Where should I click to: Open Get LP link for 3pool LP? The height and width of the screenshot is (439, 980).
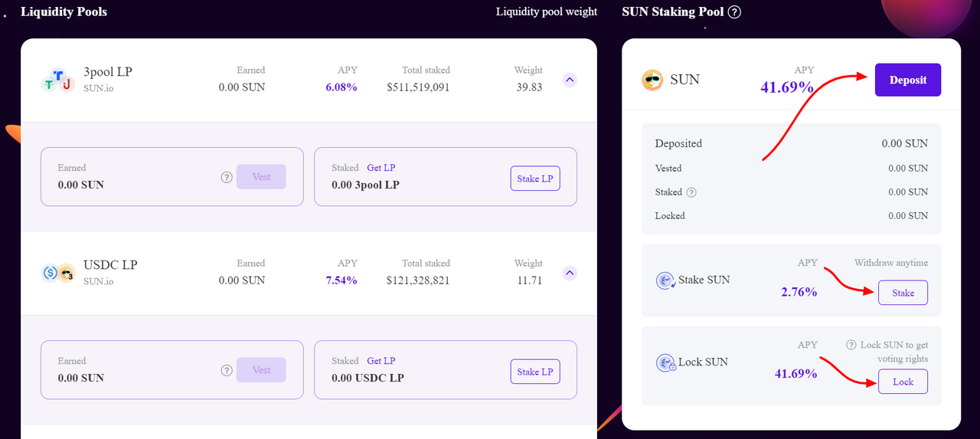click(x=381, y=168)
